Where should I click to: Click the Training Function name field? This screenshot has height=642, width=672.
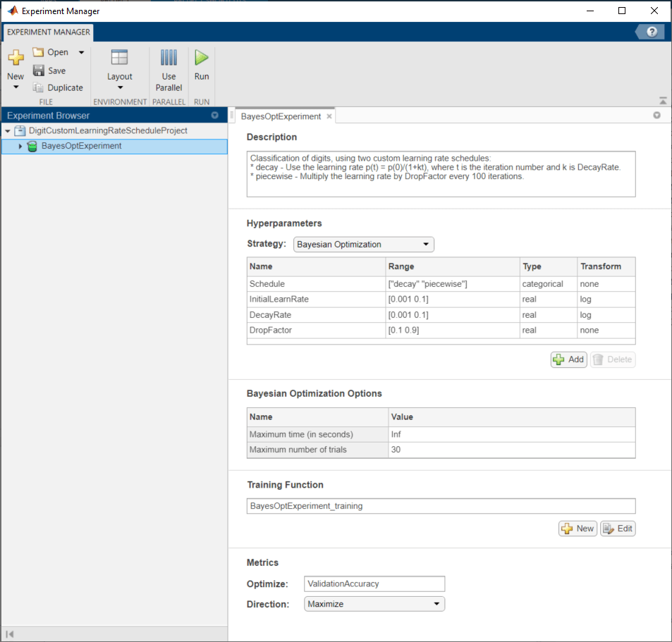(x=441, y=506)
